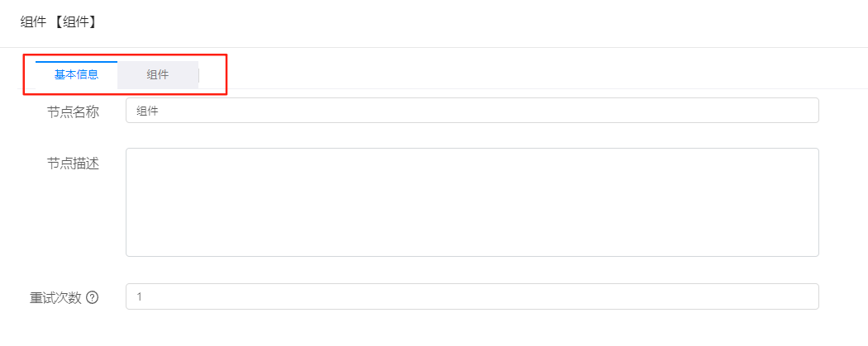Select the 基本信息 tab

click(x=76, y=75)
